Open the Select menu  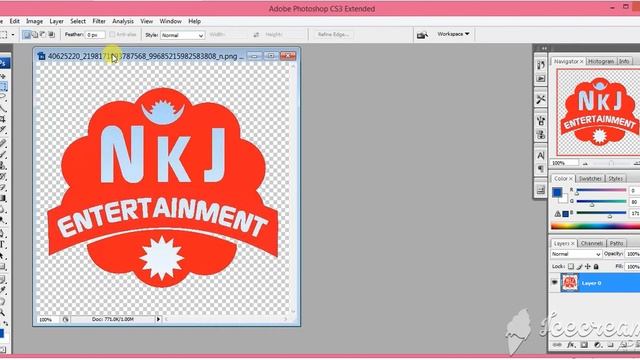pyautogui.click(x=78, y=21)
